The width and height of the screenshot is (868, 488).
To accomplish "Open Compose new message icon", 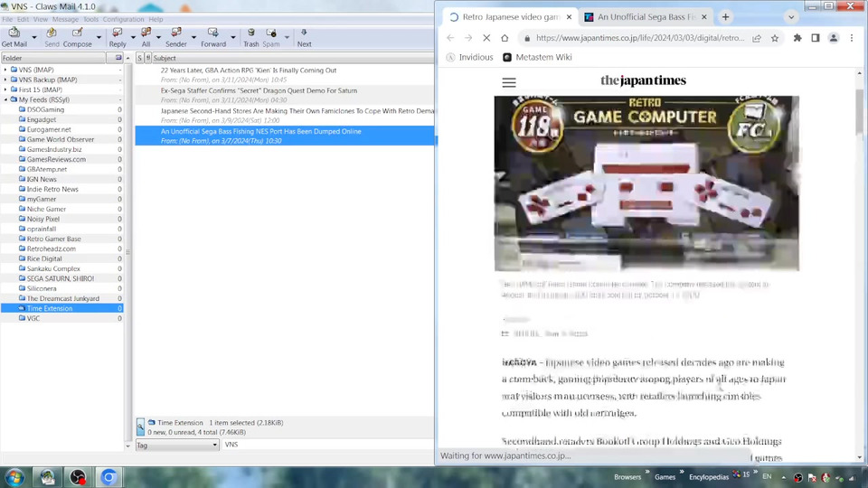I will click(x=78, y=37).
